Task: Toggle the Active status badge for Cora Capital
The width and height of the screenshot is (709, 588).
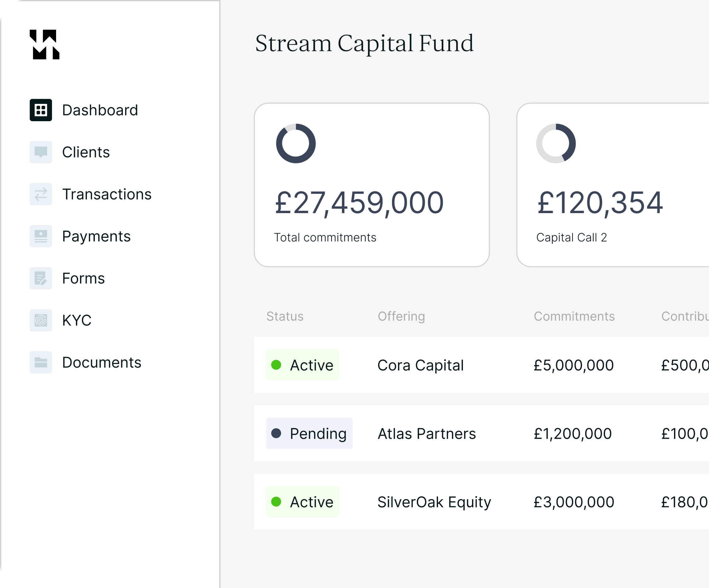Action: click(303, 365)
